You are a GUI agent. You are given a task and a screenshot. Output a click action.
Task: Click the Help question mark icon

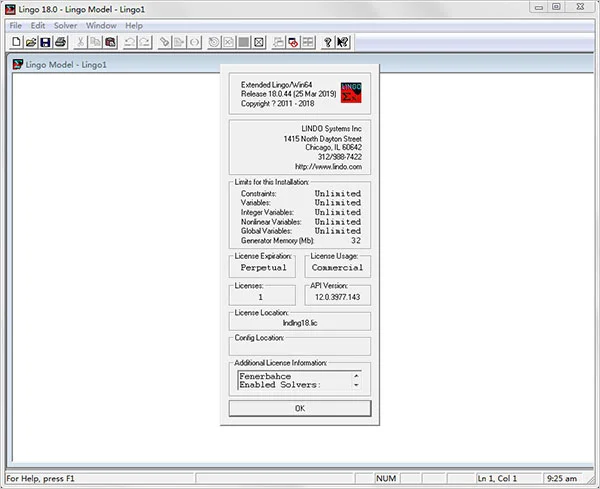tap(328, 42)
